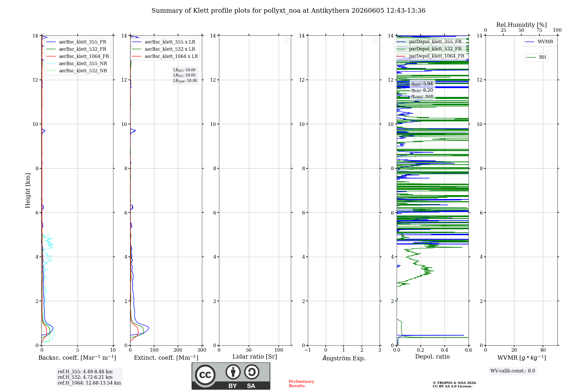The width and height of the screenshot is (577, 392).
Task: Click the LR355: 50.00 annotation
Action: coord(184,70)
